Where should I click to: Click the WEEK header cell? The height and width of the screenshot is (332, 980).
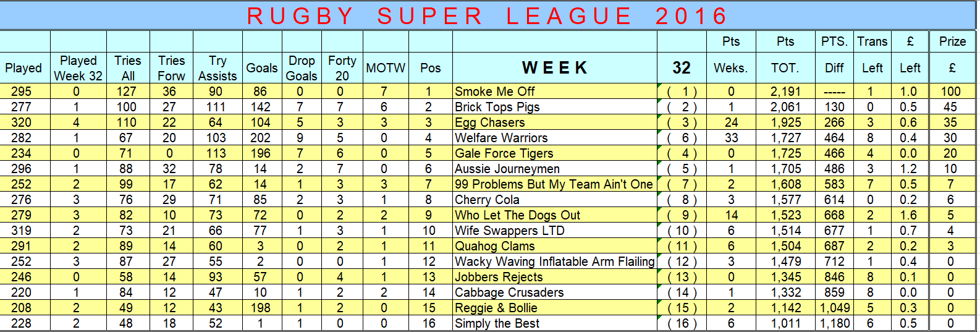[x=554, y=68]
